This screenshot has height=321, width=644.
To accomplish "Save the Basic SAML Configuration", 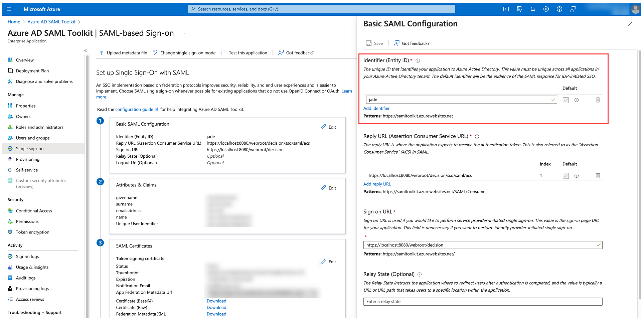I will coord(375,43).
